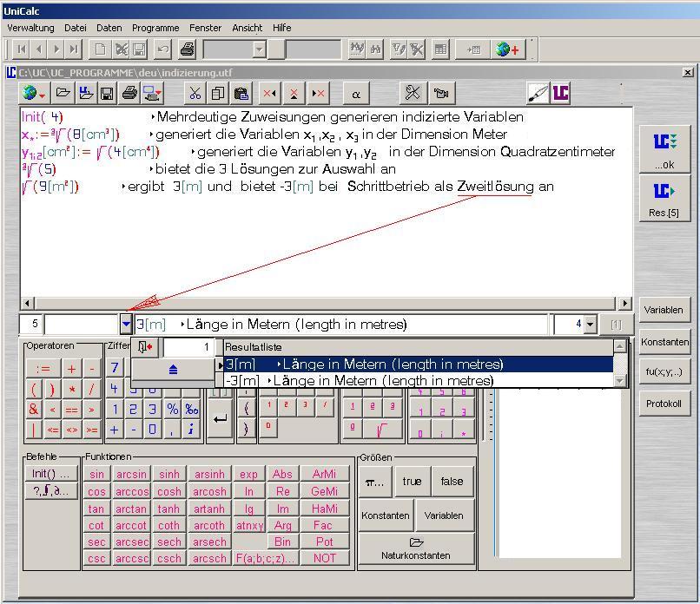Click the undo arrow in top toolbar
The image size is (700, 604).
163,49
